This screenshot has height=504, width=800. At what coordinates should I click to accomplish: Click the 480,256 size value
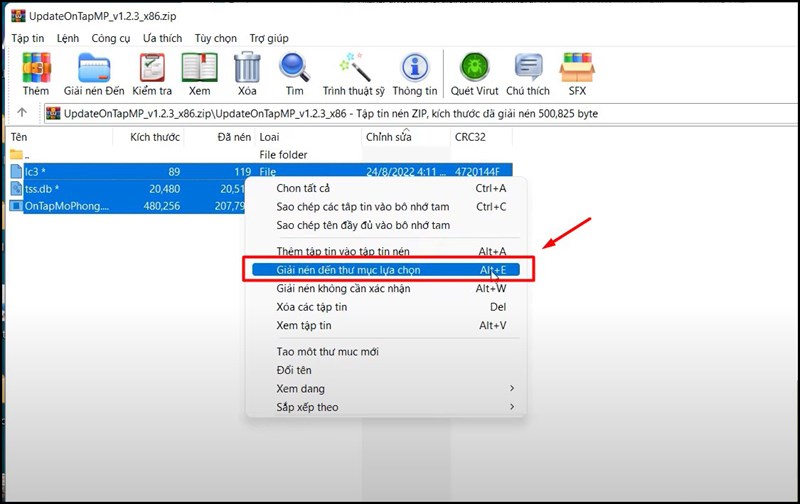pyautogui.click(x=162, y=206)
